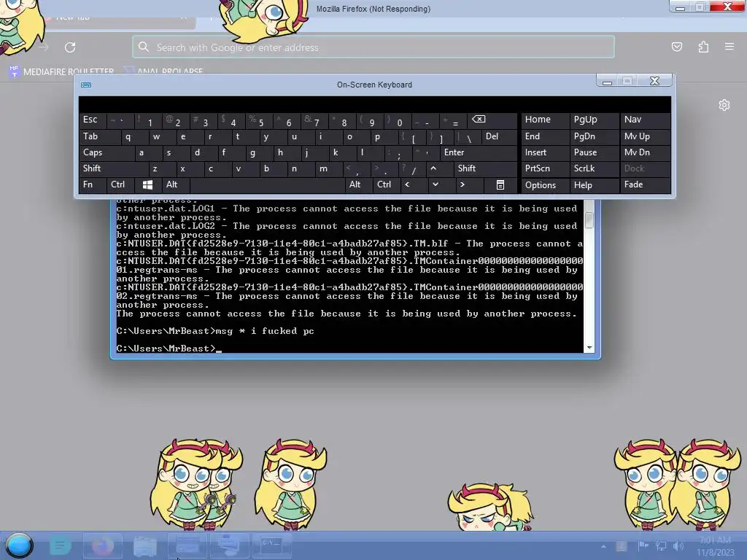Open the MEDIAFIRE ROULETTER bookmark
Screen dimensions: 747x560
(61, 71)
